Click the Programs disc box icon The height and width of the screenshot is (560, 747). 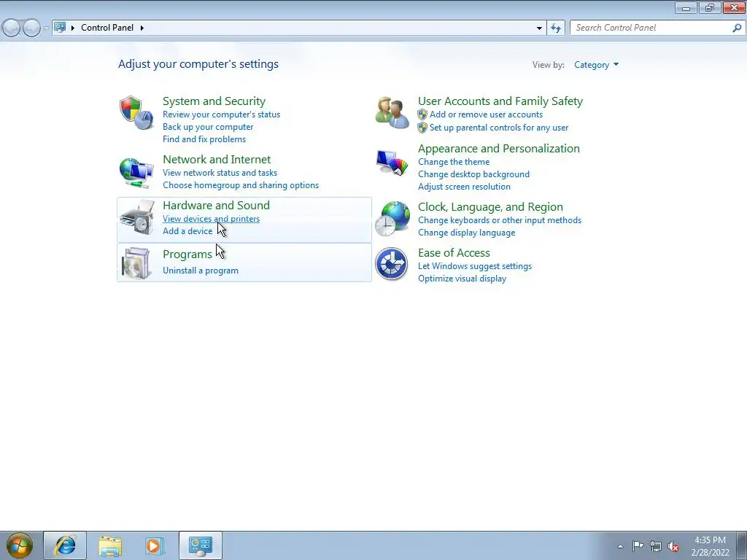[136, 262]
